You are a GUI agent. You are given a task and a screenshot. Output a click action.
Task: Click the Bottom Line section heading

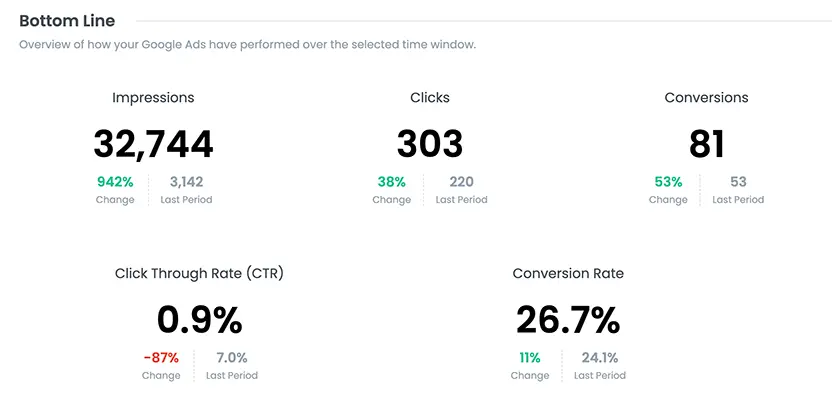click(67, 20)
